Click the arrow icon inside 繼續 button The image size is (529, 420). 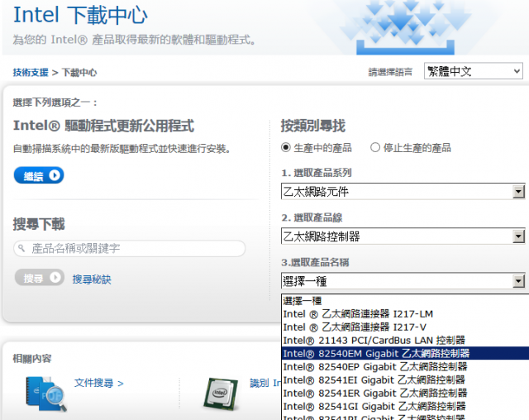pos(55,175)
